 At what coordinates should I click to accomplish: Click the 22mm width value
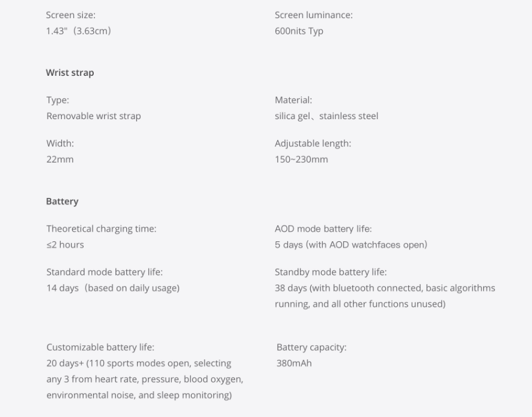pyautogui.click(x=60, y=159)
